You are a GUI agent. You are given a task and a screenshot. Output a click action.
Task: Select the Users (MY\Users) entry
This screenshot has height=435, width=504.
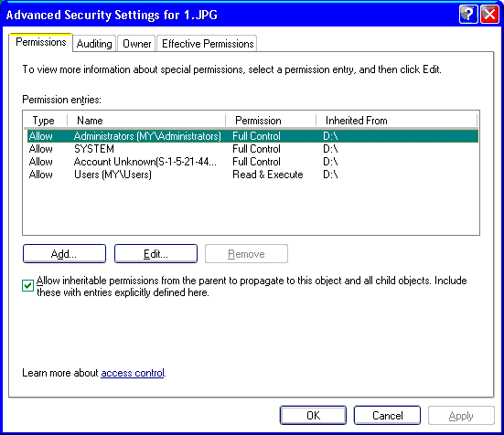pos(252,175)
